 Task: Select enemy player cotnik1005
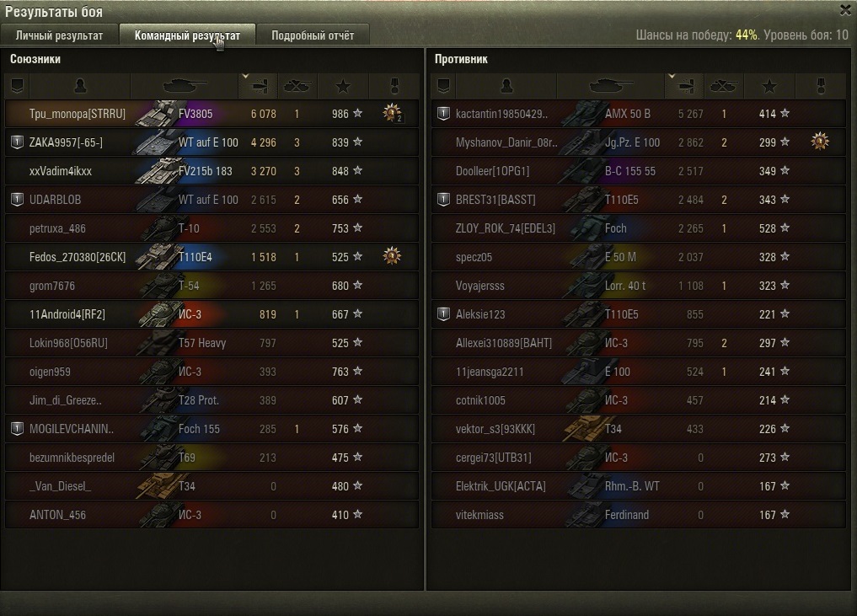click(x=480, y=400)
